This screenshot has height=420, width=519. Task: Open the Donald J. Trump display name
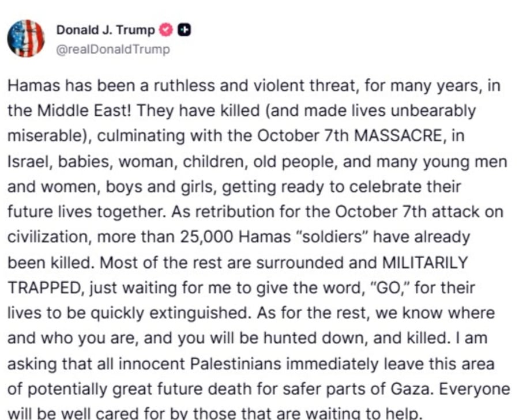tap(106, 30)
